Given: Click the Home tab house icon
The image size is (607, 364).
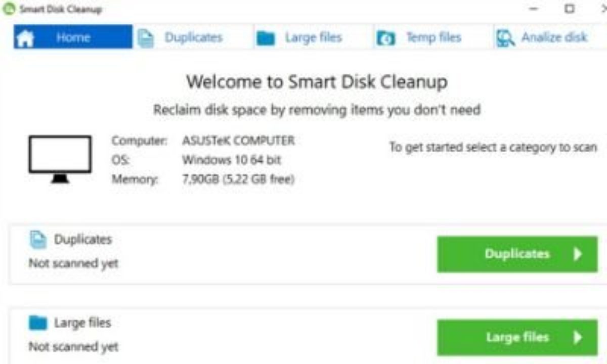Looking at the screenshot, I should coord(25,38).
